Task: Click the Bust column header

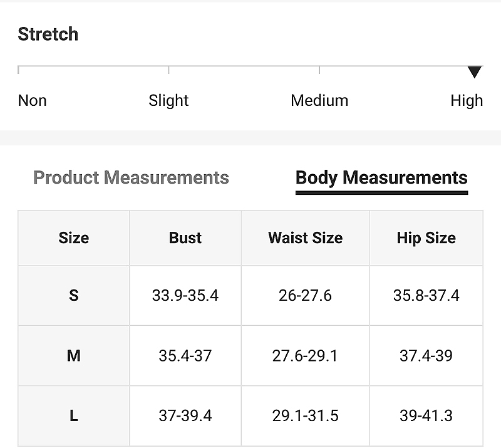Action: pos(185,237)
